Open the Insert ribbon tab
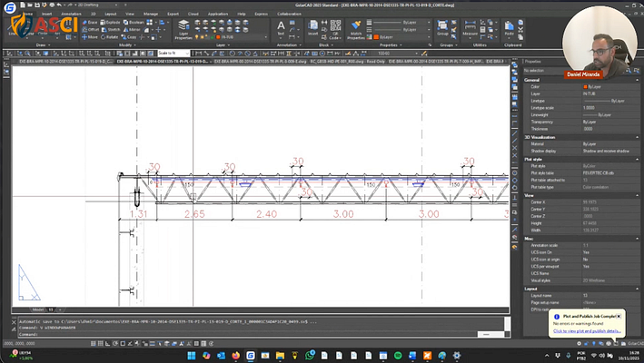 pyautogui.click(x=47, y=14)
